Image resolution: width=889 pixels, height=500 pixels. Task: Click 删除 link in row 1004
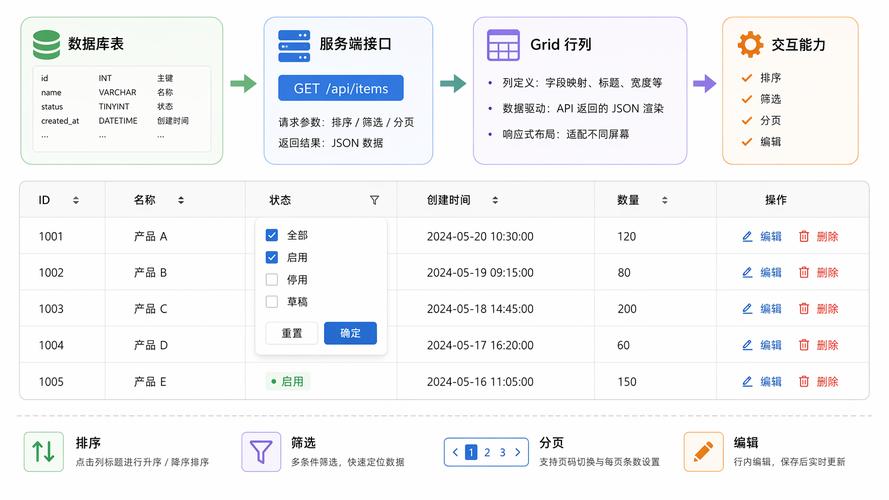[827, 345]
